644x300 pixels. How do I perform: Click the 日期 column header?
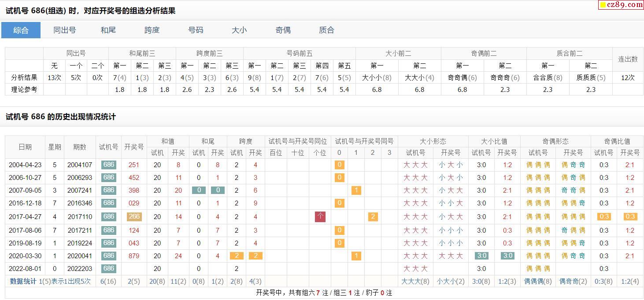(25, 147)
